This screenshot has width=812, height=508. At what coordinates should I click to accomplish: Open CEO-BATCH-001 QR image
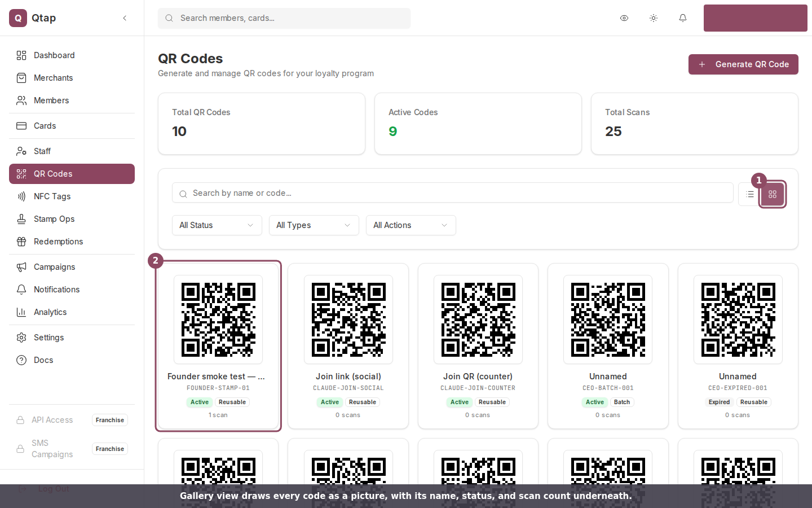(608, 319)
